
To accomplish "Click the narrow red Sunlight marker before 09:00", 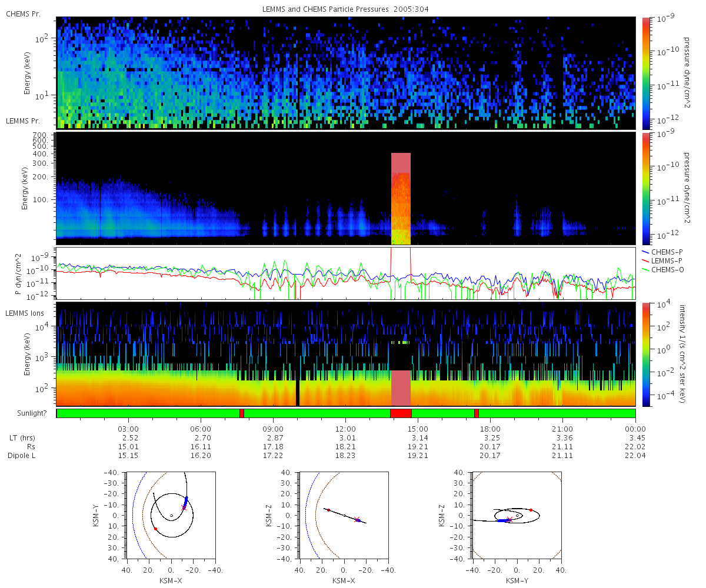I will click(242, 413).
